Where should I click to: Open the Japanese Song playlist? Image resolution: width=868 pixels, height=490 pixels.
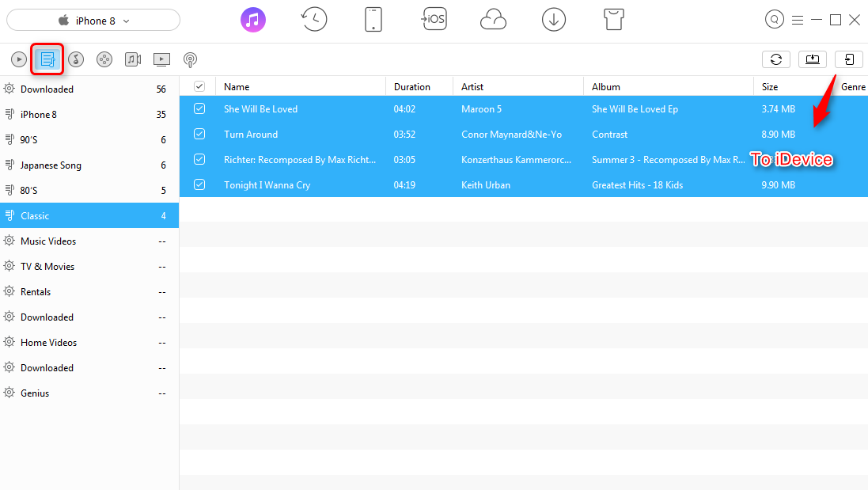pyautogui.click(x=89, y=165)
